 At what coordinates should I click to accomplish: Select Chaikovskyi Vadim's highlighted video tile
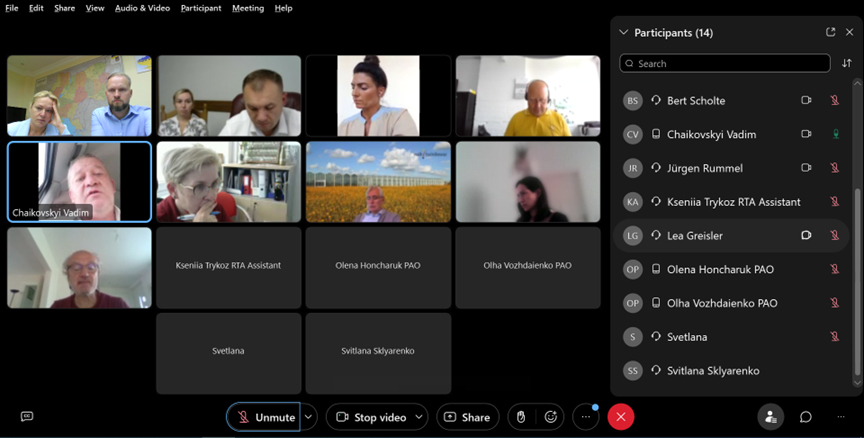(79, 182)
